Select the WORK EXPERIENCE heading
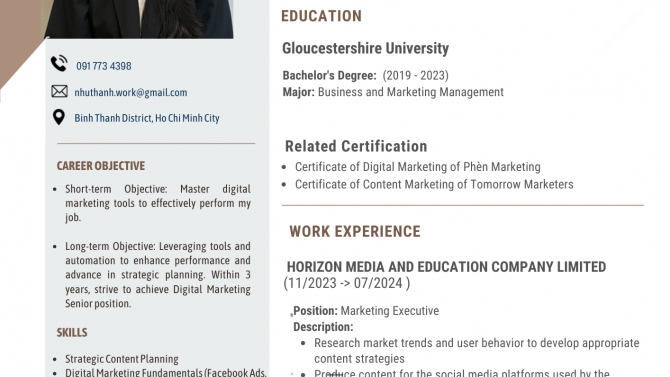 pos(355,232)
